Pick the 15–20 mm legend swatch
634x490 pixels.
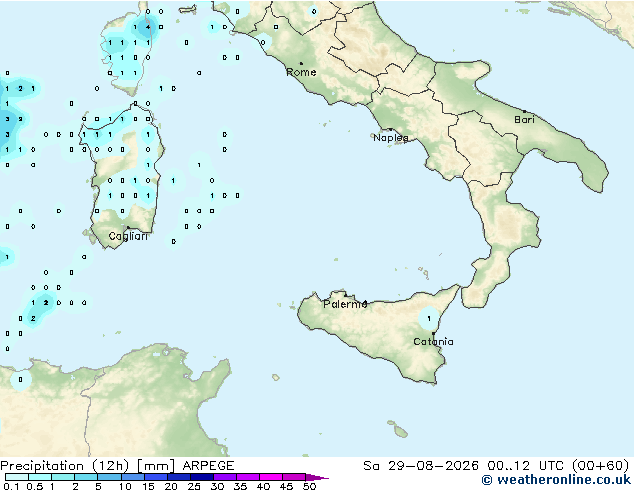point(155,477)
